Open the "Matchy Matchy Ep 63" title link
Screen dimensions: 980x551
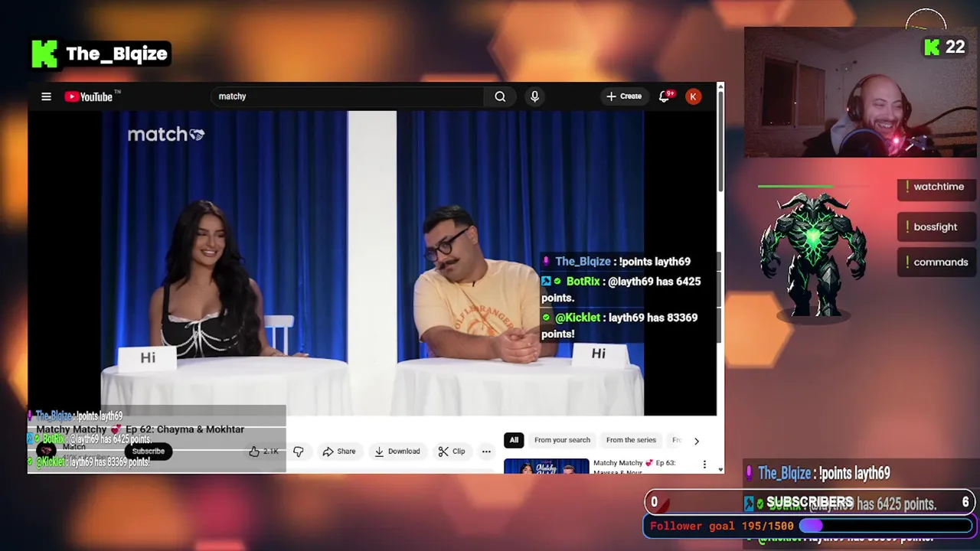point(634,466)
